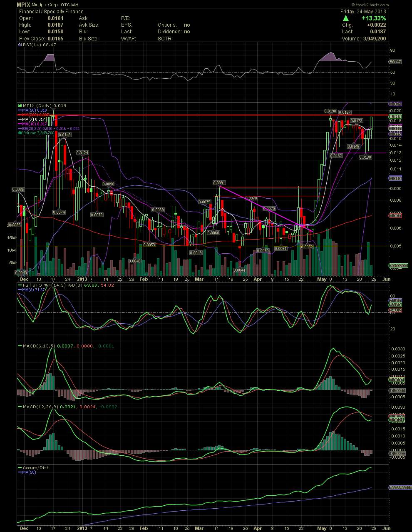Click the 0.0130 price low label
Image resolution: width=412 pixels, height=532 pixels.
point(365,157)
